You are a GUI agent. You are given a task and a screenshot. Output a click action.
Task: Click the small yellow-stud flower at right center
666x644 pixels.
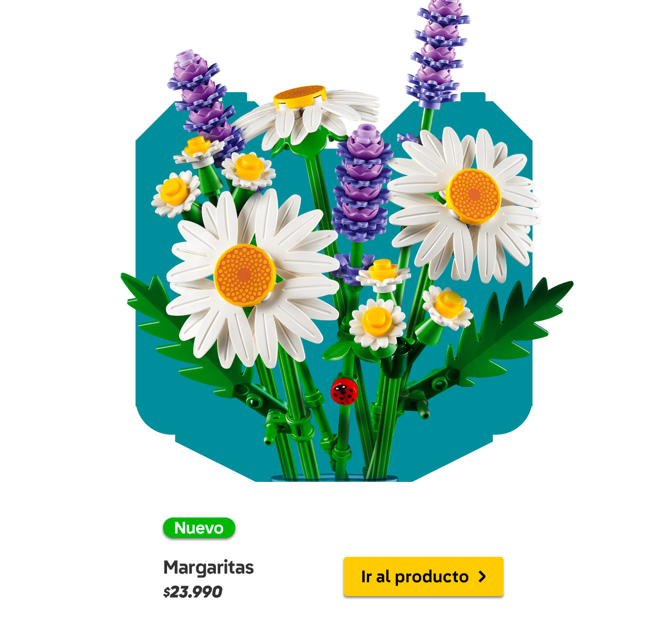click(447, 306)
